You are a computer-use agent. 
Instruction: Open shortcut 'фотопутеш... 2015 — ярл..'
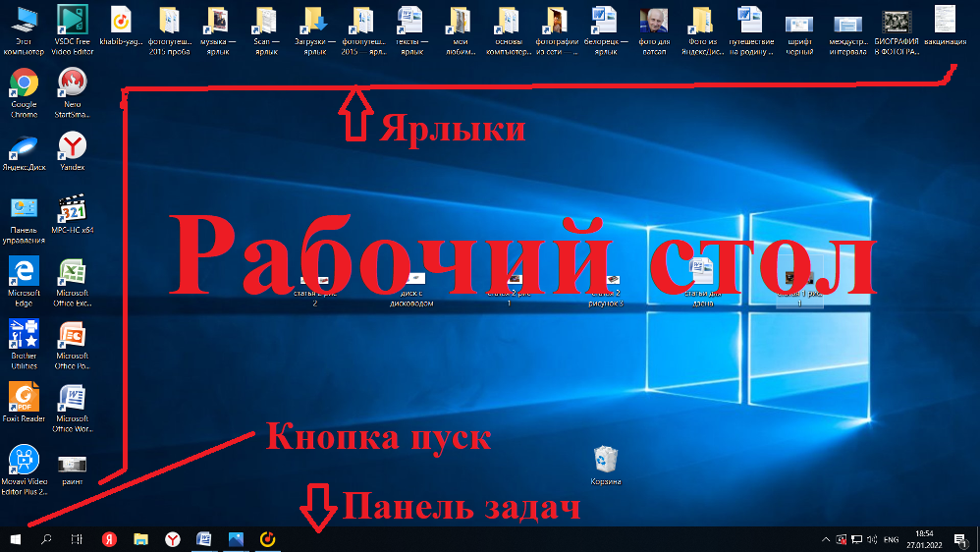coord(363,29)
